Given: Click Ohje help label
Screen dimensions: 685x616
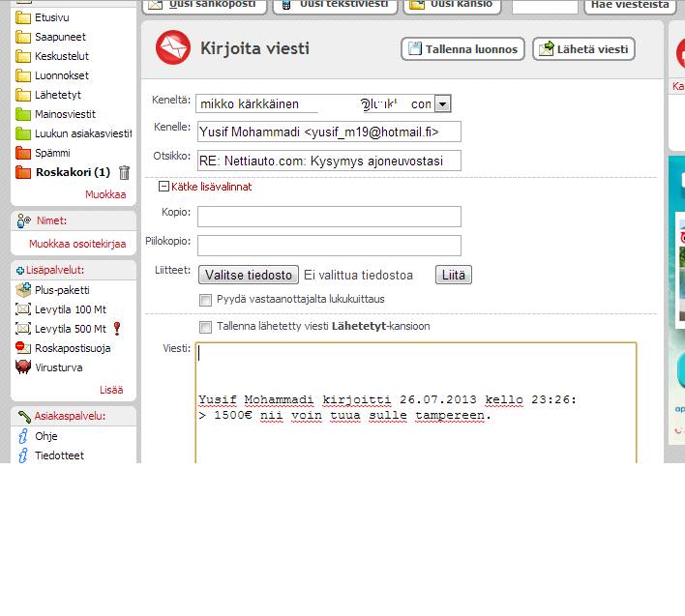Looking at the screenshot, I should tap(46, 436).
